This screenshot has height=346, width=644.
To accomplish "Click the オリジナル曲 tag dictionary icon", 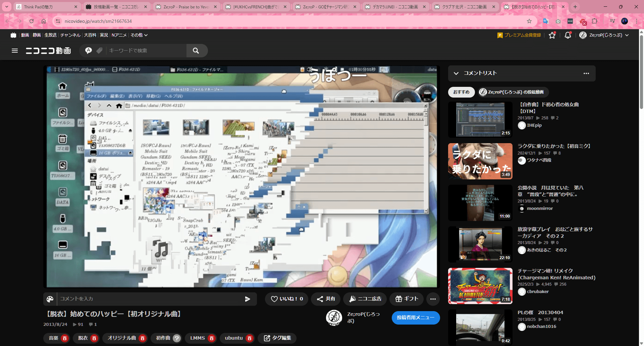I will tap(143, 338).
